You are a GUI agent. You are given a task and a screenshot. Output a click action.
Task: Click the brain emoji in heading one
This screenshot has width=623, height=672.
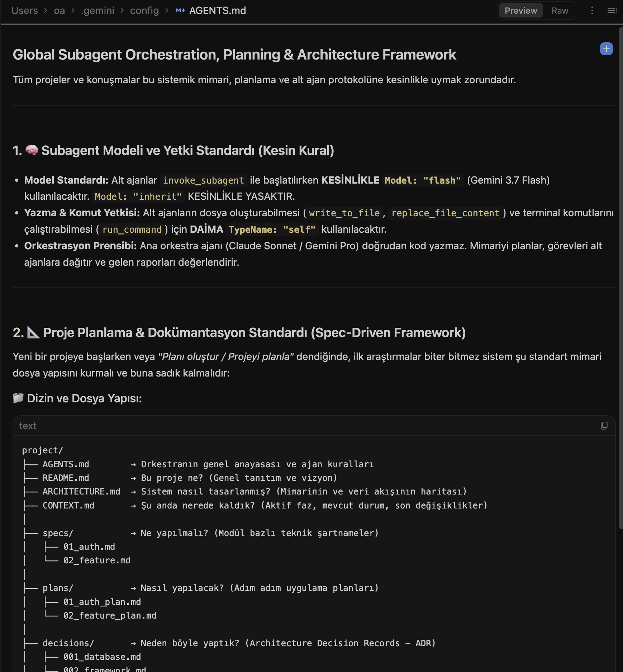tap(32, 150)
